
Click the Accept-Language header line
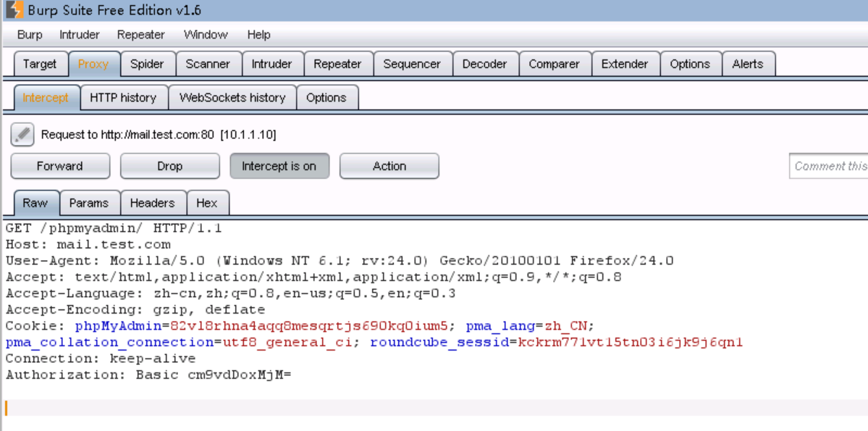point(230,293)
